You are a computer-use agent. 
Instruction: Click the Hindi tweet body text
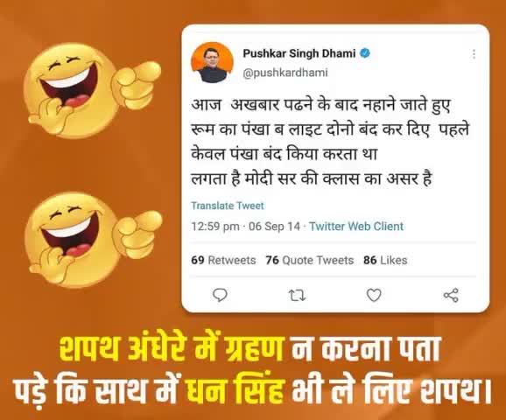(x=329, y=143)
